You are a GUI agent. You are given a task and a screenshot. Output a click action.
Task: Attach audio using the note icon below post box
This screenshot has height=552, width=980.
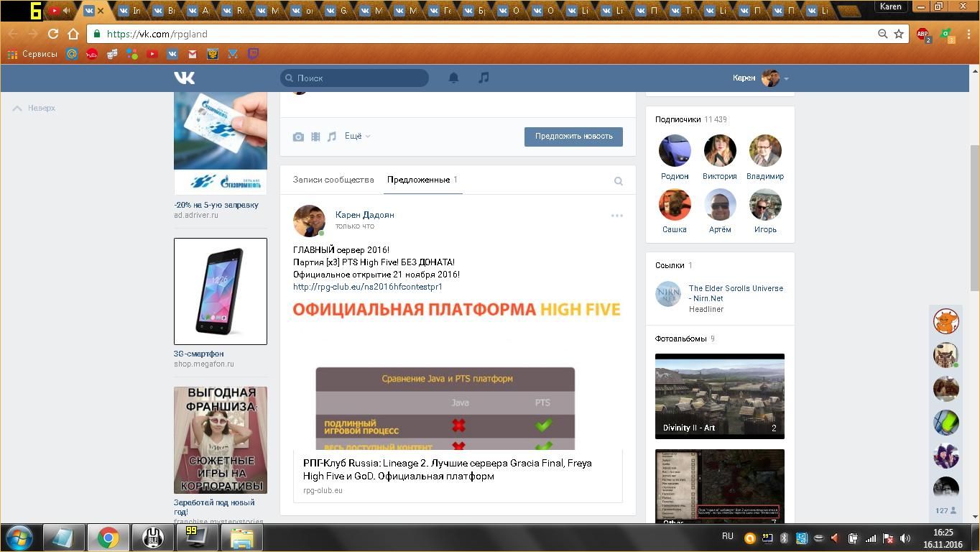pos(331,137)
